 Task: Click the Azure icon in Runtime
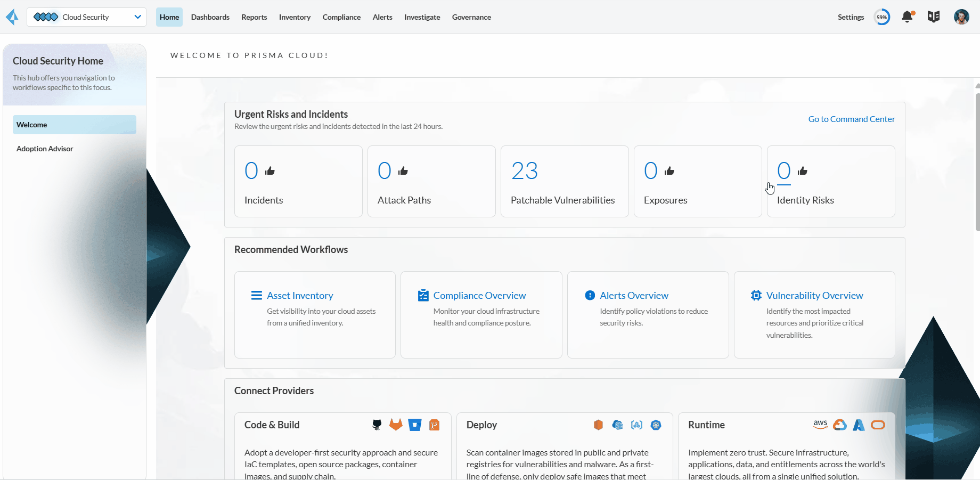pyautogui.click(x=859, y=425)
